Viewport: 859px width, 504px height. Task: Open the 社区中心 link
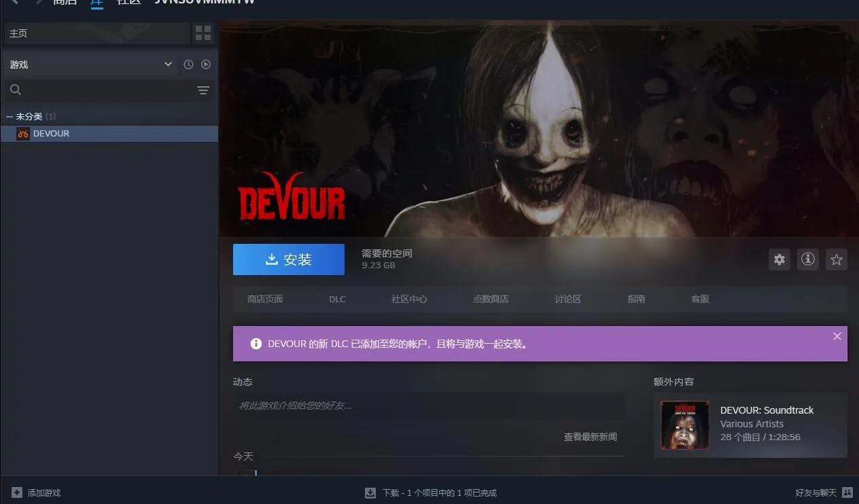[x=409, y=299]
